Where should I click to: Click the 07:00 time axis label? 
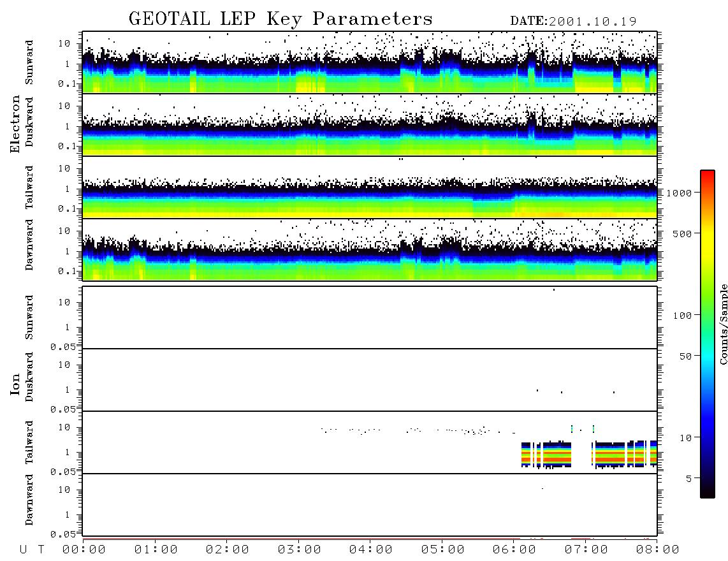click(x=586, y=550)
